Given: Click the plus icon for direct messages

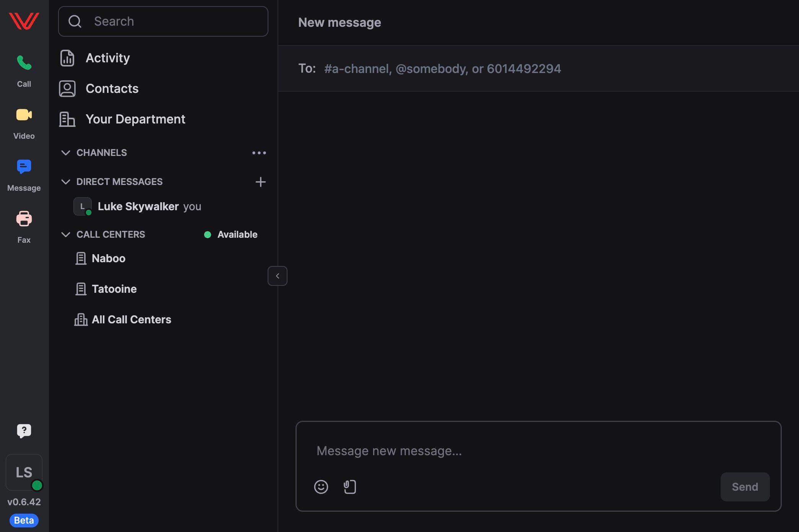Looking at the screenshot, I should coord(260,182).
